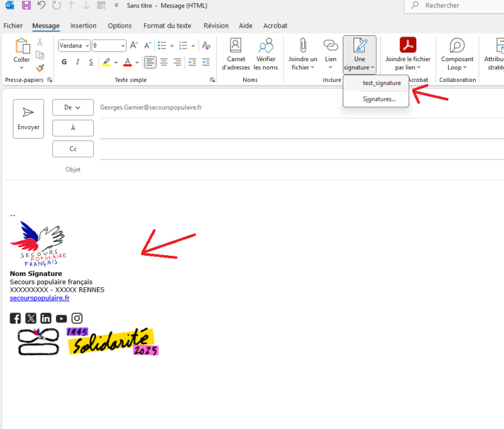Screen dimensions: 504x429
Task: Open the Signatures... menu entry
Action: pyautogui.click(x=379, y=99)
